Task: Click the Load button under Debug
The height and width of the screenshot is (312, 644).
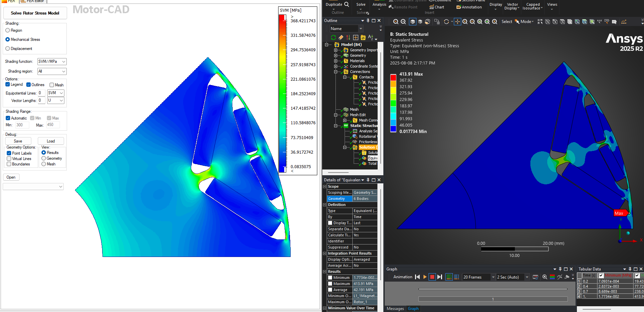Action: coord(51,141)
